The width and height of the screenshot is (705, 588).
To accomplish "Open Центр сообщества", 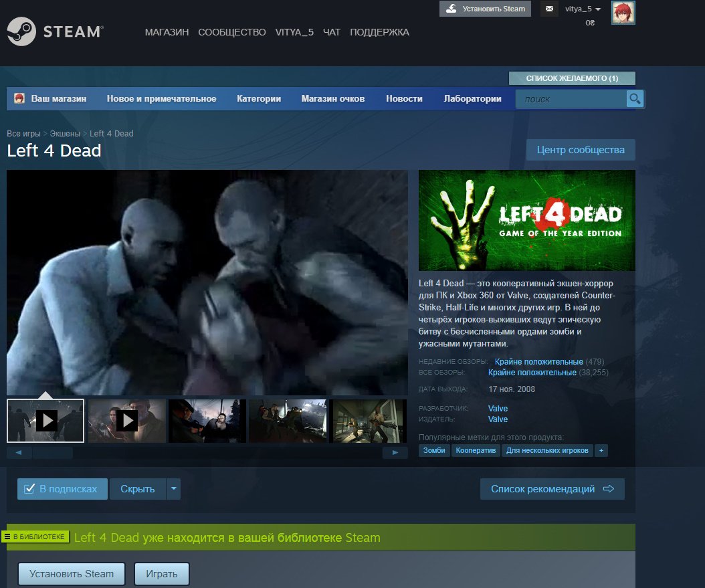I will click(x=581, y=150).
